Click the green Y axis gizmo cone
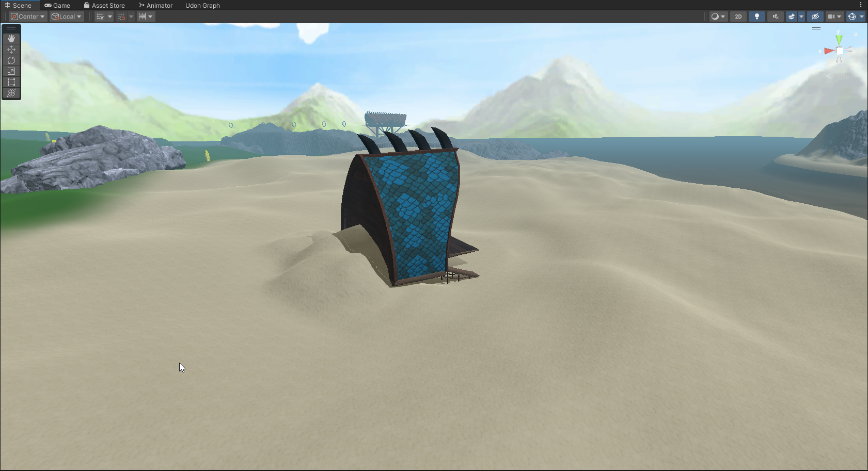The height and width of the screenshot is (471, 868). [x=839, y=39]
